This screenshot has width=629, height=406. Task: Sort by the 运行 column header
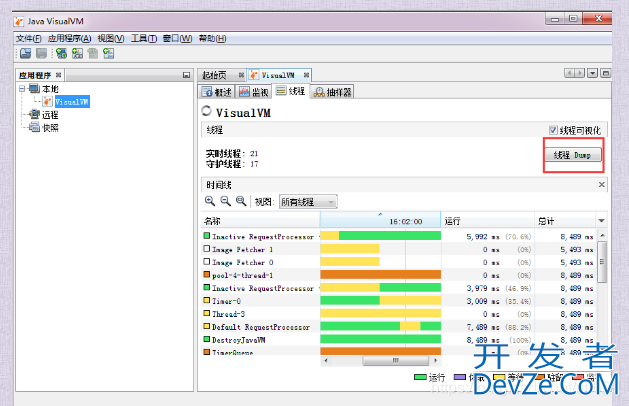488,221
